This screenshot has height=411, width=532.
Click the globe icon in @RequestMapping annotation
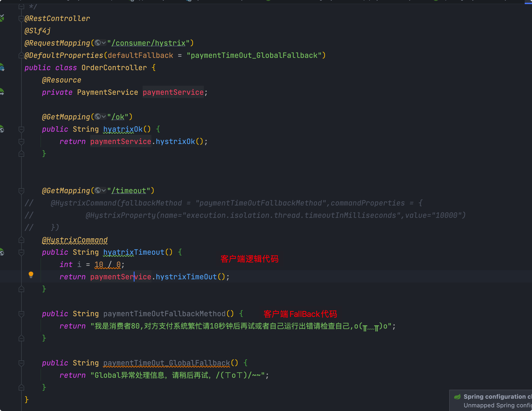click(98, 43)
